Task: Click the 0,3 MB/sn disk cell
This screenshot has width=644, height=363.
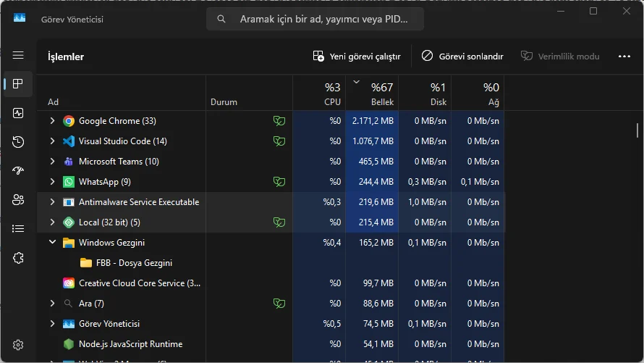Action: (425, 182)
